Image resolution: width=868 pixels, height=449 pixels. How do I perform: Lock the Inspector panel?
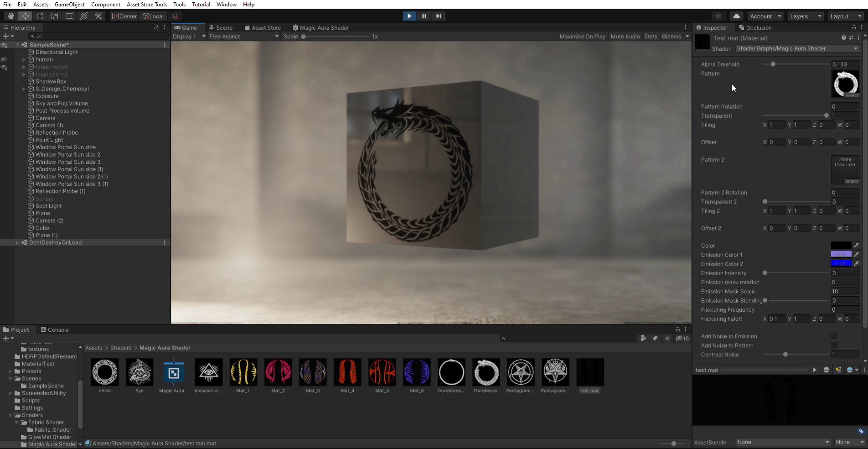click(x=854, y=27)
